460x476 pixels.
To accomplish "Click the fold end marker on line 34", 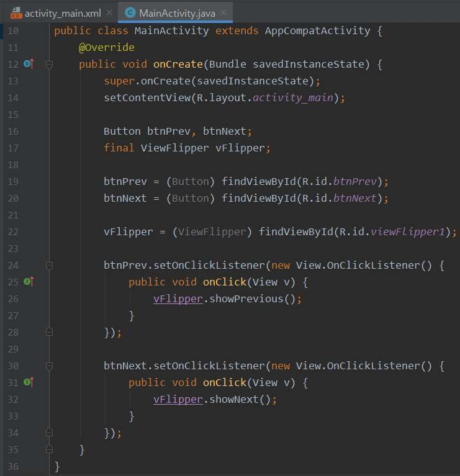I will (49, 433).
